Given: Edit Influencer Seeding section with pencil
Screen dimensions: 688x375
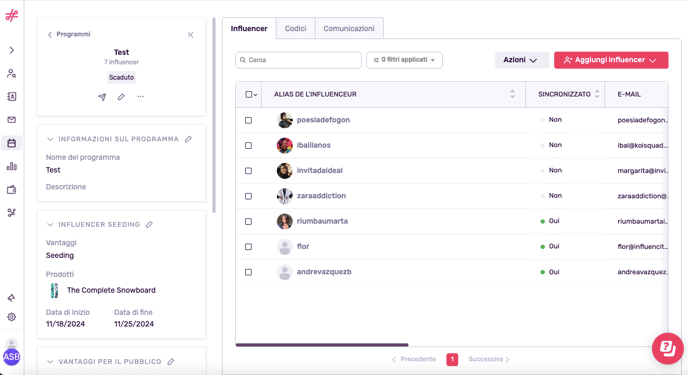Looking at the screenshot, I should (x=149, y=225).
